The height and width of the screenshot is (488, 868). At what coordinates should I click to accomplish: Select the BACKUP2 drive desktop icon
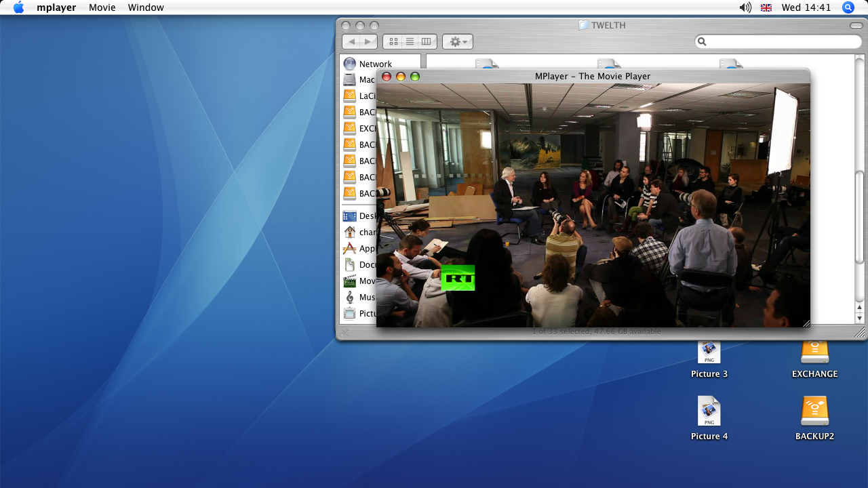point(815,411)
